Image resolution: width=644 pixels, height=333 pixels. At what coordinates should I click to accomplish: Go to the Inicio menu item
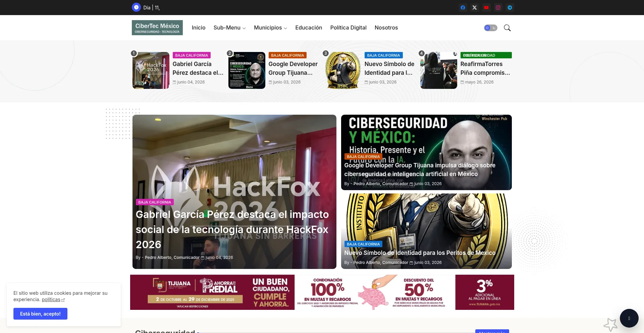tap(199, 28)
